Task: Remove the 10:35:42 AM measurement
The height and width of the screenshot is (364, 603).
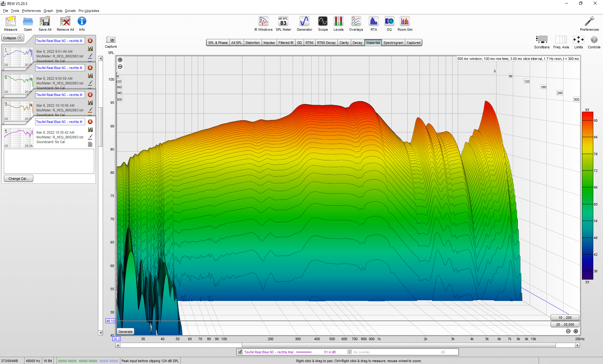Action: [90, 122]
